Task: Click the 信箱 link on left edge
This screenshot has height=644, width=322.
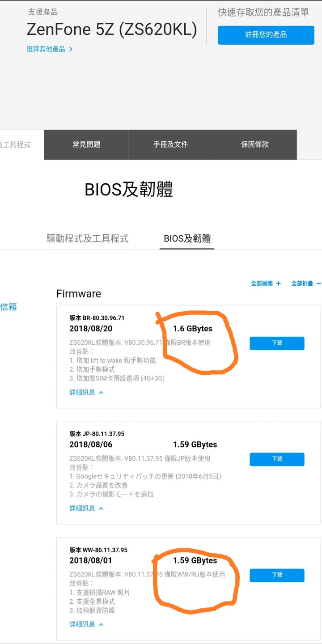Action: (8, 307)
